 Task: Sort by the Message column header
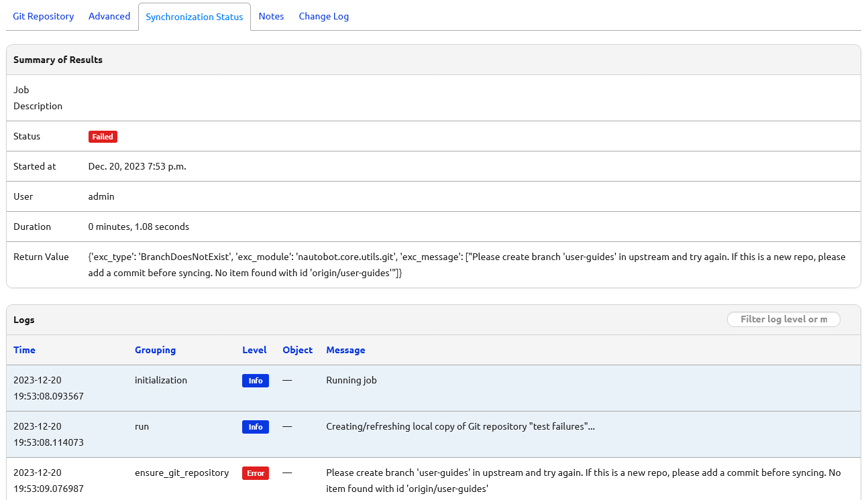(345, 350)
